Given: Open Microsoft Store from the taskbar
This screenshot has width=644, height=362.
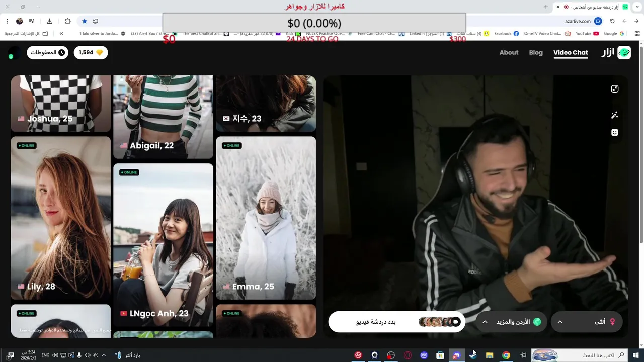Looking at the screenshot, I should click(x=440, y=355).
